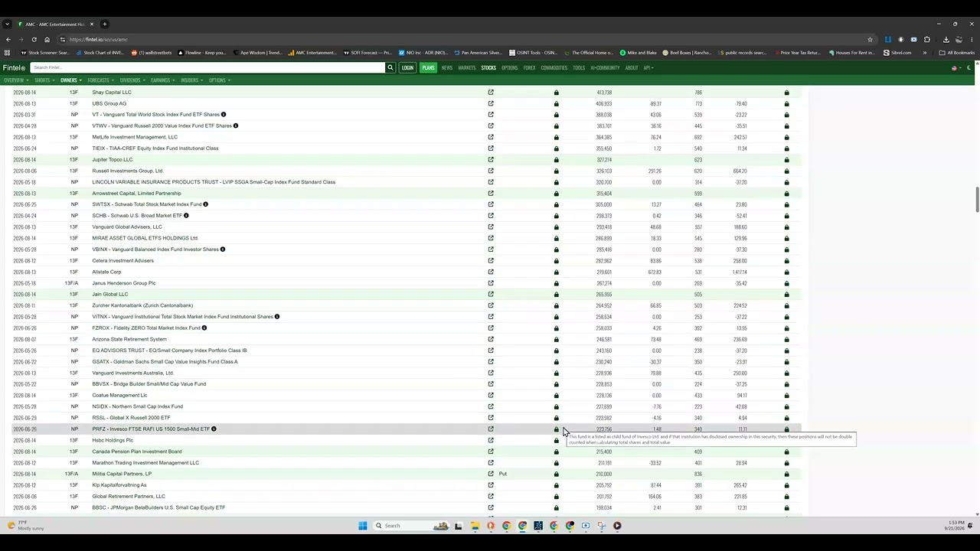980x551 pixels.
Task: Open Janus Henderson Group Plc link
Action: pos(124,283)
